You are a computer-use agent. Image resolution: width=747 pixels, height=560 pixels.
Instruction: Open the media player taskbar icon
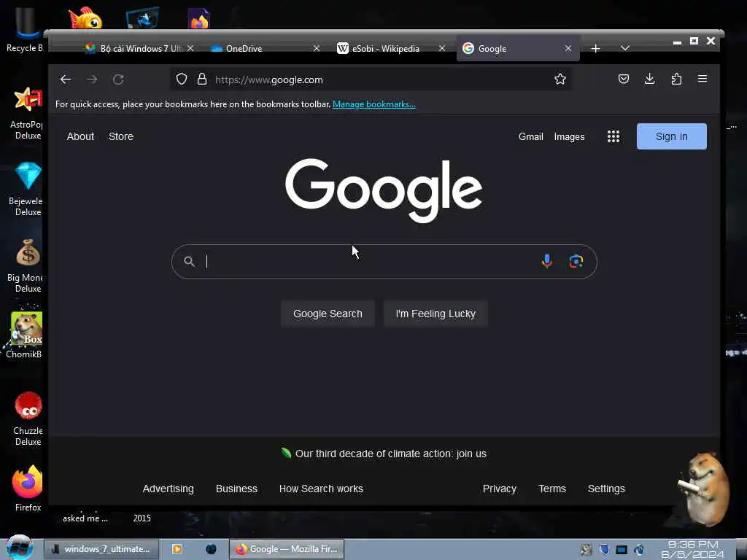click(x=177, y=549)
